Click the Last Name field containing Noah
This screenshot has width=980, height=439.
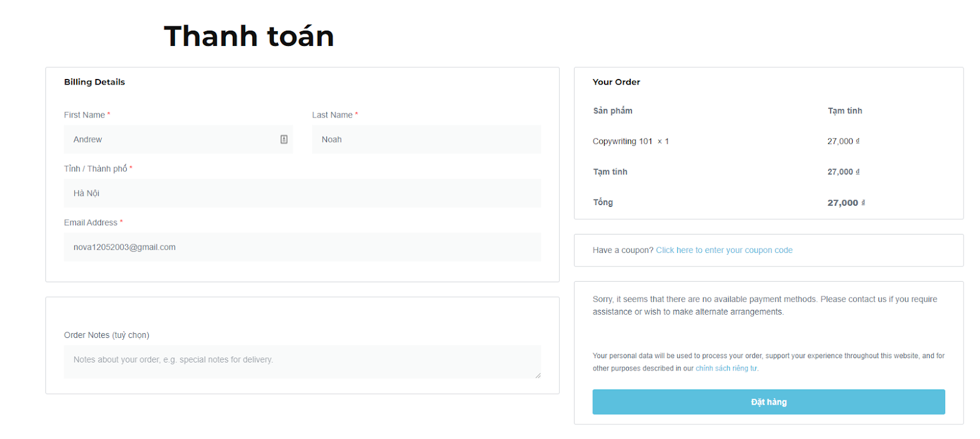(x=426, y=140)
